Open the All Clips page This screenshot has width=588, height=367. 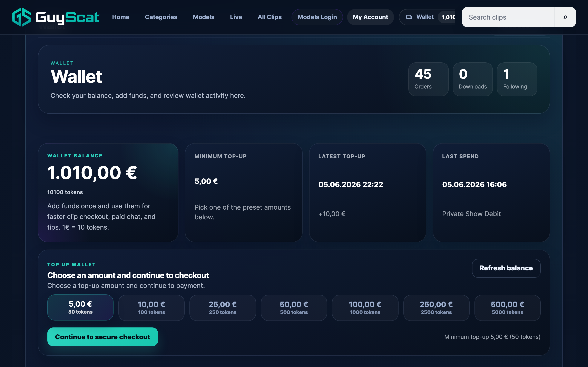pyautogui.click(x=269, y=17)
